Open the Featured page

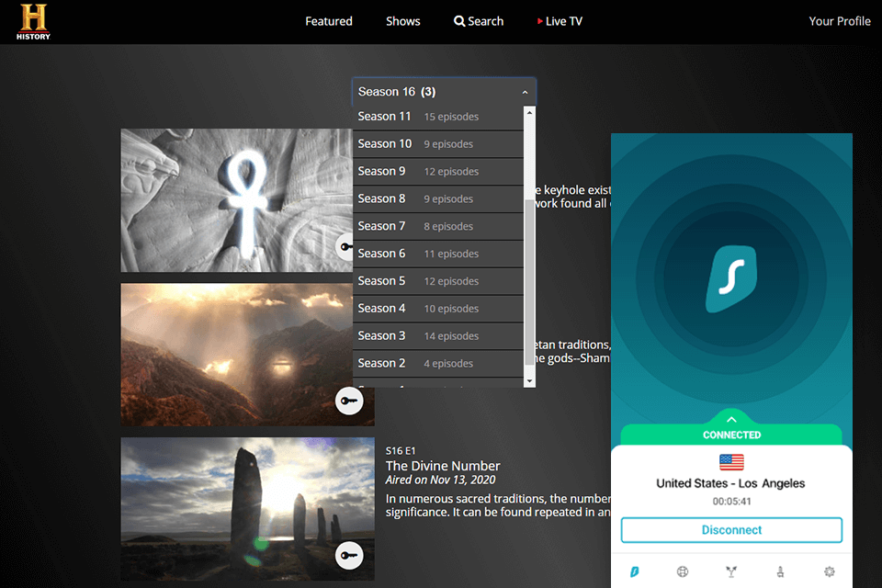[329, 21]
